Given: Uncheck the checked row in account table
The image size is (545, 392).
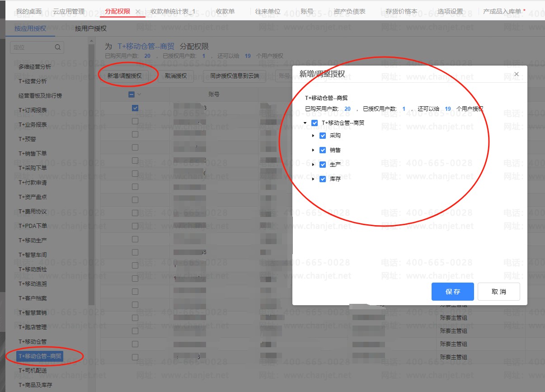Looking at the screenshot, I should tap(135, 108).
